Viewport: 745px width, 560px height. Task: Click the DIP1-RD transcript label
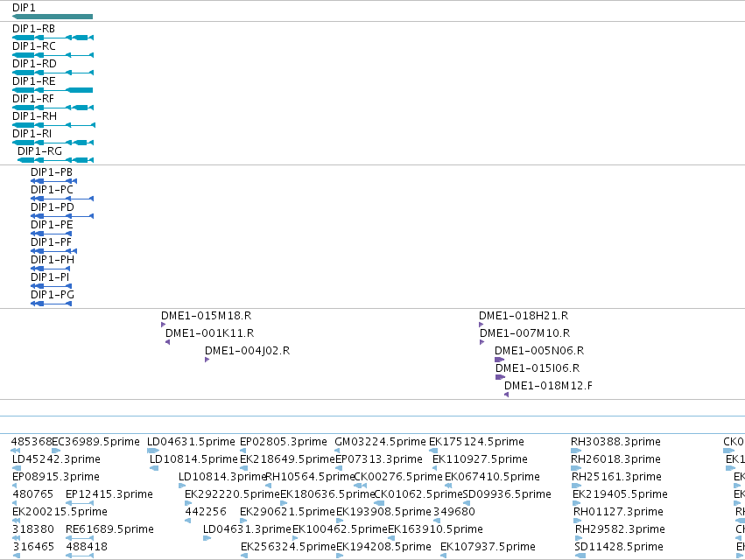pos(34,64)
